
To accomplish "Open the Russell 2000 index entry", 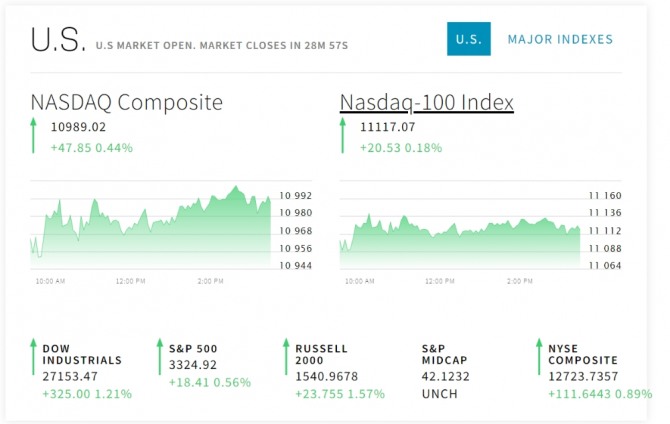I will pos(321,355).
